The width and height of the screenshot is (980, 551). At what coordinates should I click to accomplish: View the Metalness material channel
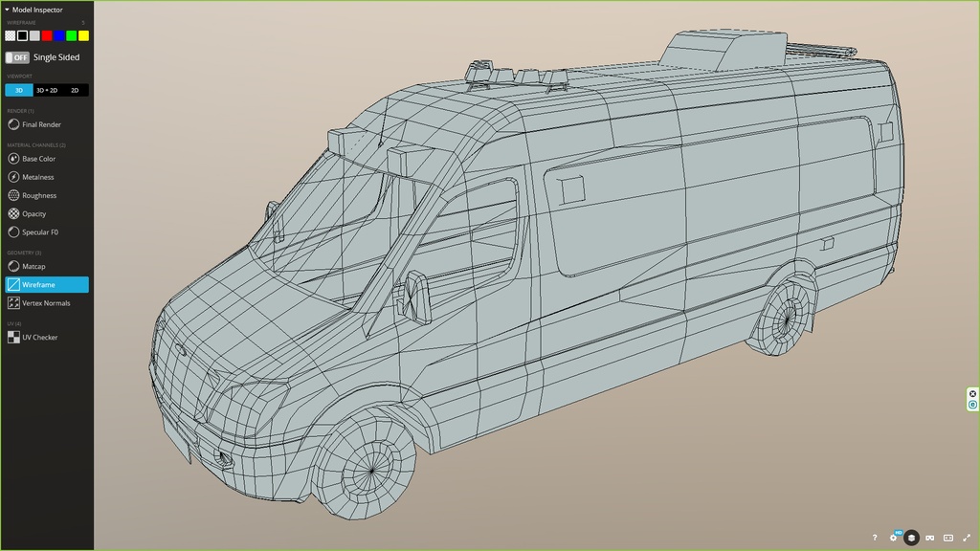tap(38, 177)
